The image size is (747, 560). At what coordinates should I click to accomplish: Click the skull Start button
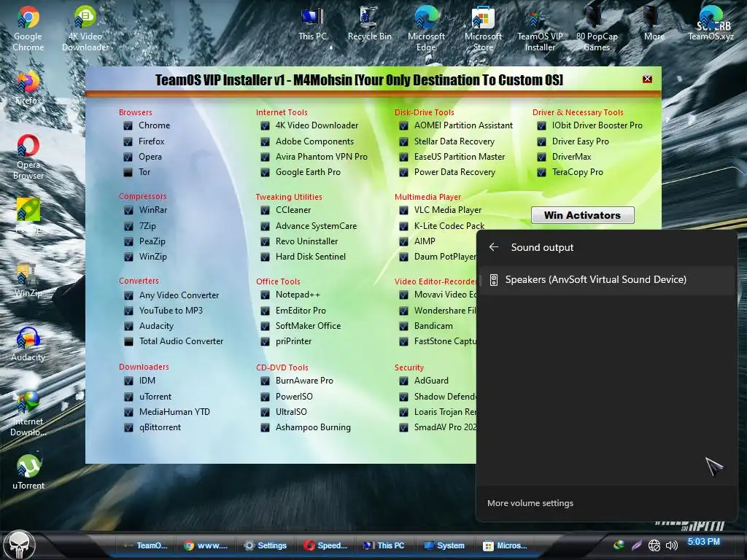coord(19,545)
